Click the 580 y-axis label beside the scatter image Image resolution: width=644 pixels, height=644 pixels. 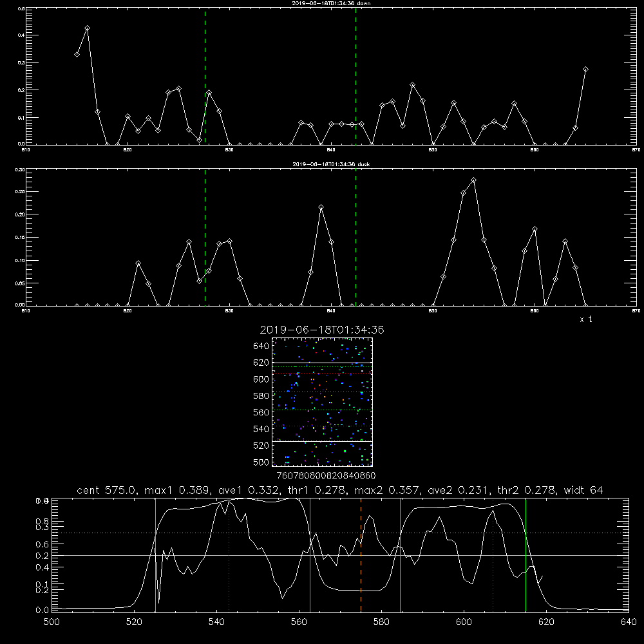261,396
